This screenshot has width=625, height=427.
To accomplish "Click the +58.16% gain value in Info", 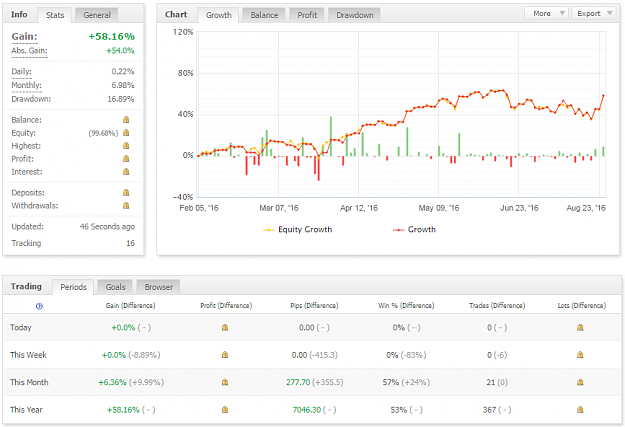I will coord(111,37).
